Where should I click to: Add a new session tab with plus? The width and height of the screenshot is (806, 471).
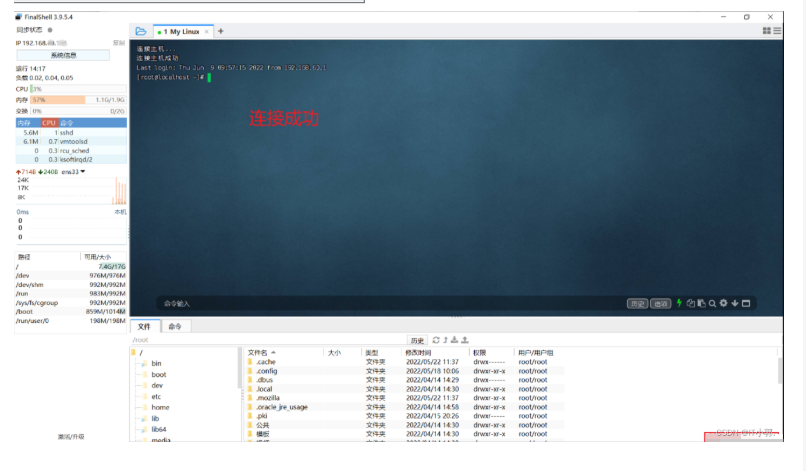221,31
